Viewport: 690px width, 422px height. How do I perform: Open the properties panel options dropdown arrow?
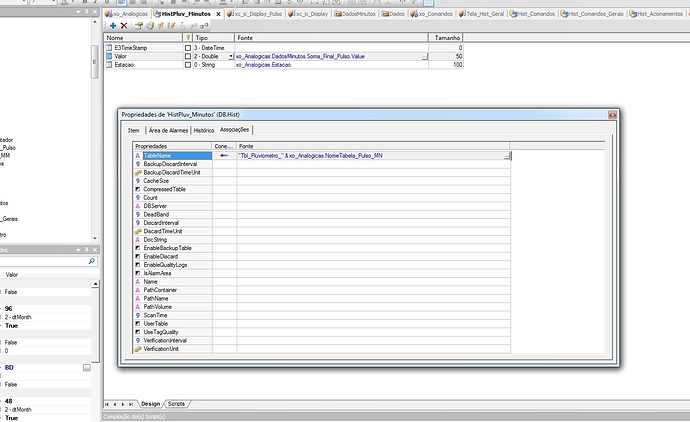click(x=78, y=250)
